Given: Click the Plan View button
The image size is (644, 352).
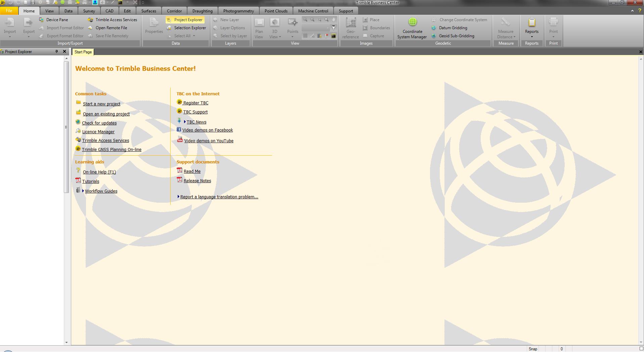Looking at the screenshot, I should tap(259, 28).
